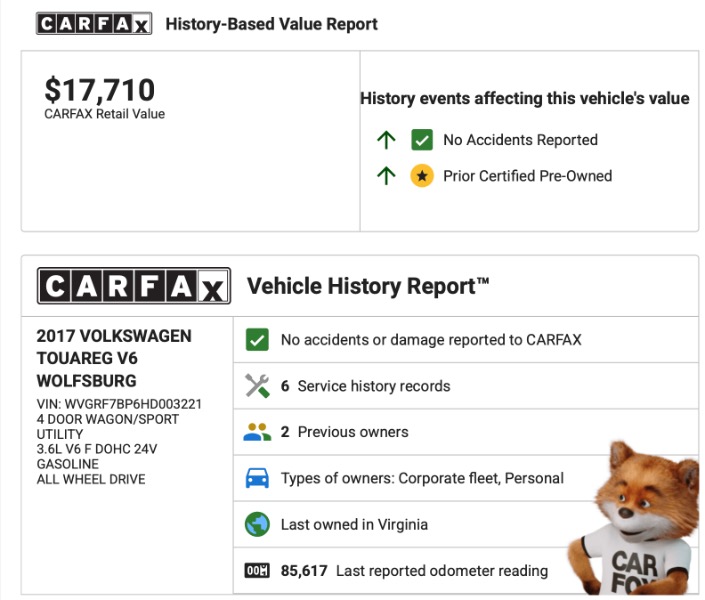Click the green checkmark beside No Accidents Reported
Screen dimensions: 705x600
click(x=422, y=140)
